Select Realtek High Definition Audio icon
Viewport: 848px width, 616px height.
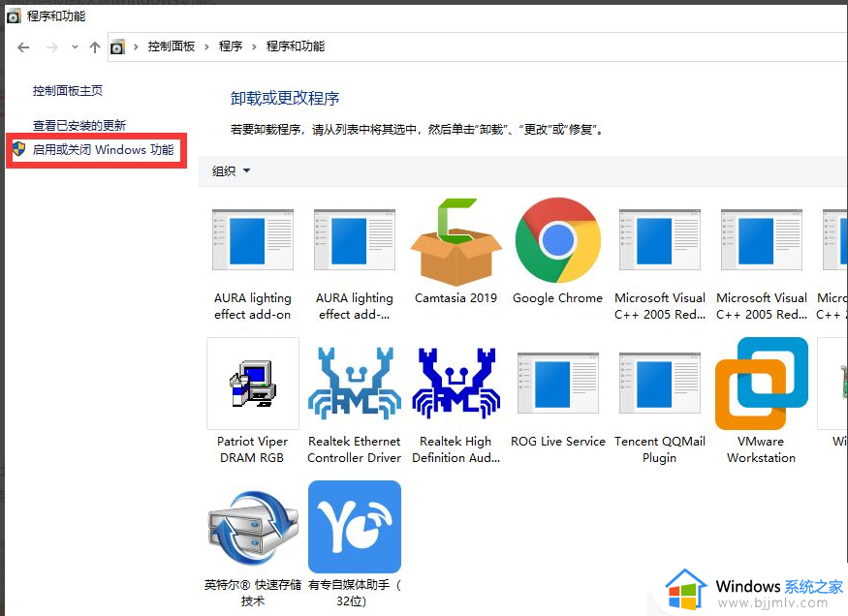tap(455, 384)
